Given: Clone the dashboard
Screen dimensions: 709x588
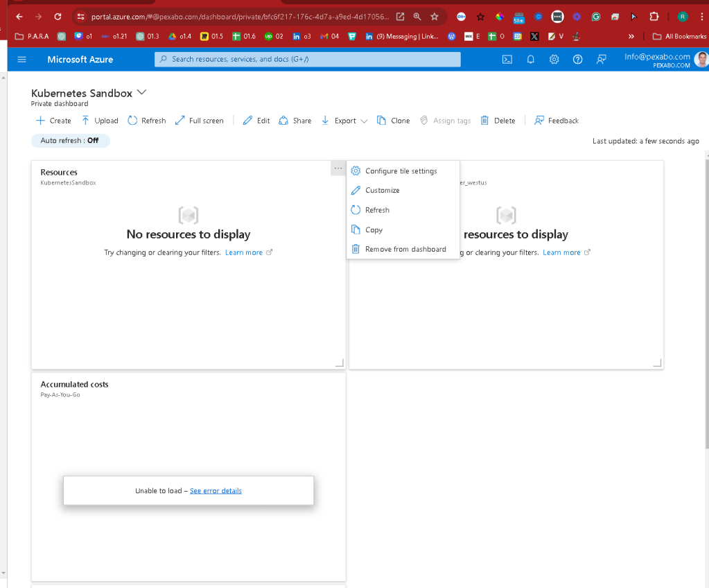Looking at the screenshot, I should [394, 121].
